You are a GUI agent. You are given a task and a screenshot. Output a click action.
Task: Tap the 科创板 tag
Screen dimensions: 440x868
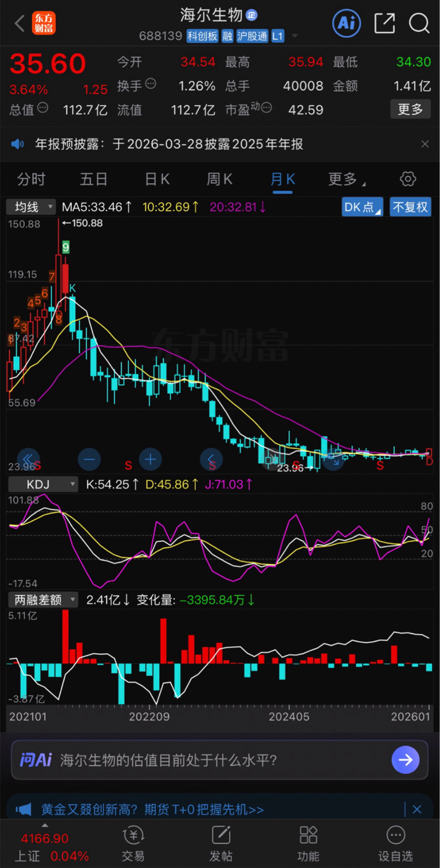tap(202, 36)
